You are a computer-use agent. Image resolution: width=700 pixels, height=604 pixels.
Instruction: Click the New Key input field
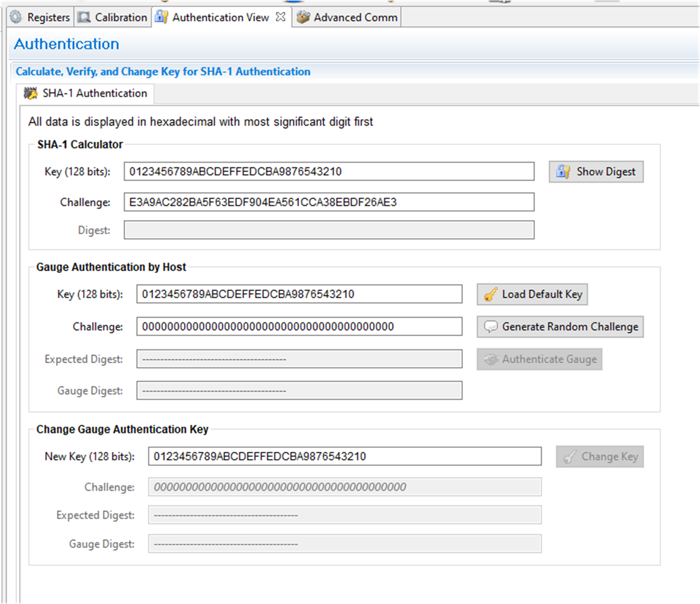[344, 456]
